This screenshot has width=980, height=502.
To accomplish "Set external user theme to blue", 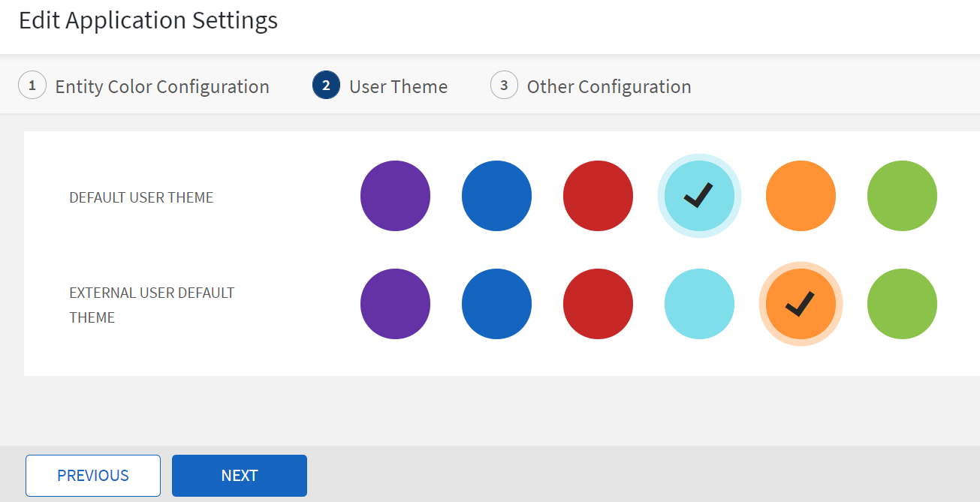I will point(496,304).
